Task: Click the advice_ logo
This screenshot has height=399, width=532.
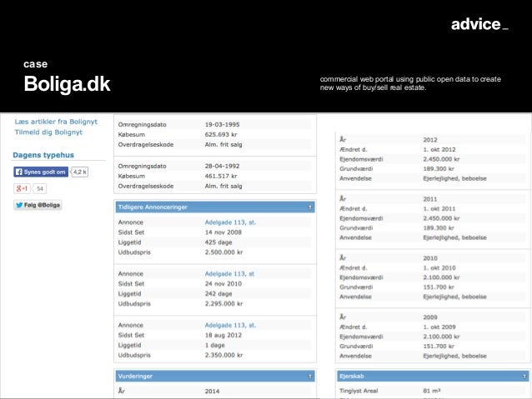Action: pyautogui.click(x=479, y=24)
